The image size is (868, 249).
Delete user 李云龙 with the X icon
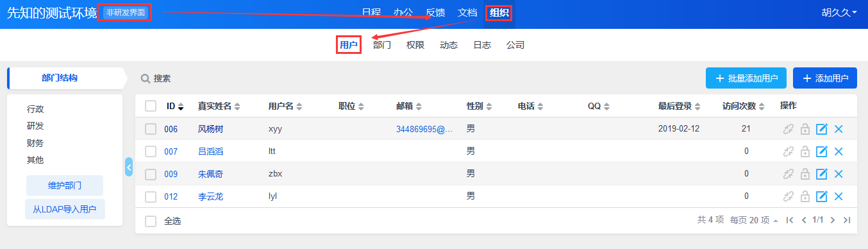839,196
